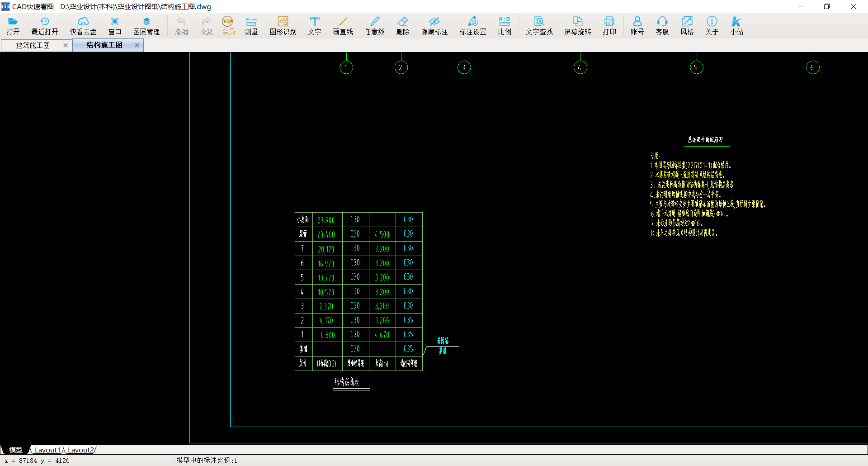Select the 测量 measure tool

(251, 25)
